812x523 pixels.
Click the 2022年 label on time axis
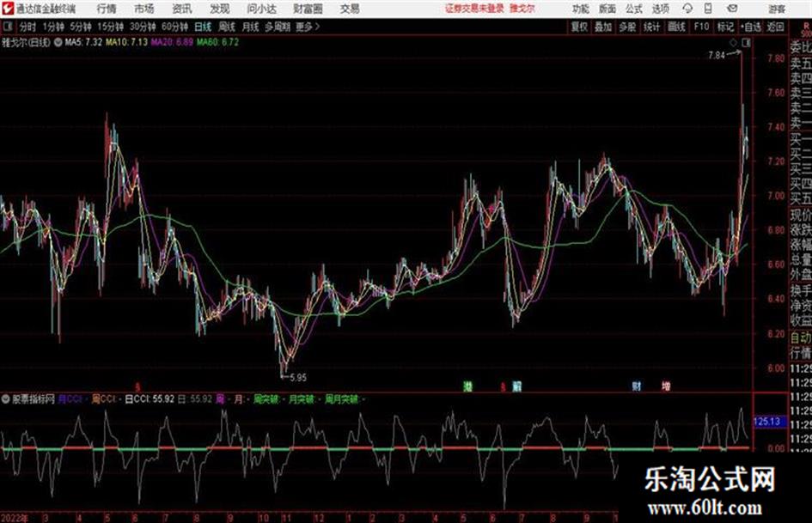coord(15,518)
